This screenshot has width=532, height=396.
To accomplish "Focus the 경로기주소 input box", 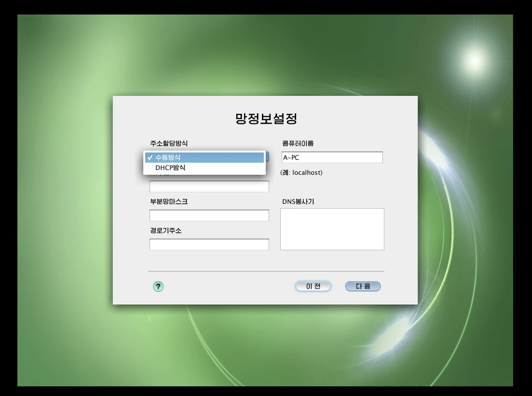I will 209,244.
